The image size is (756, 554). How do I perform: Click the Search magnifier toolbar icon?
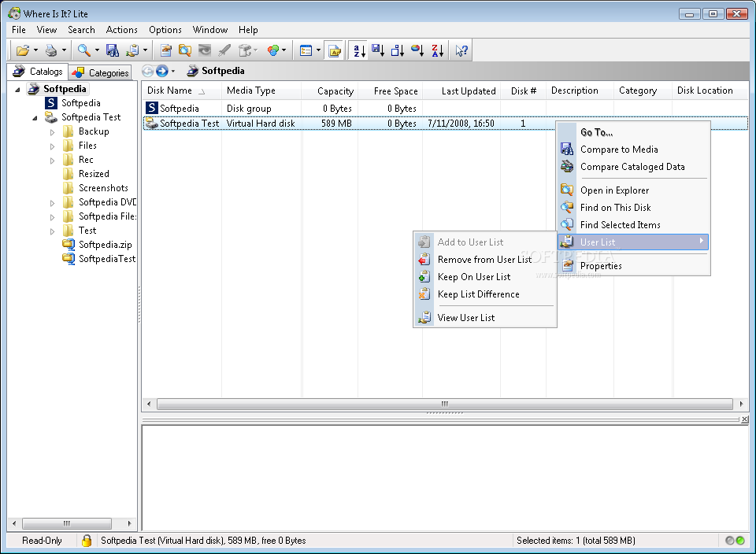pos(84,50)
